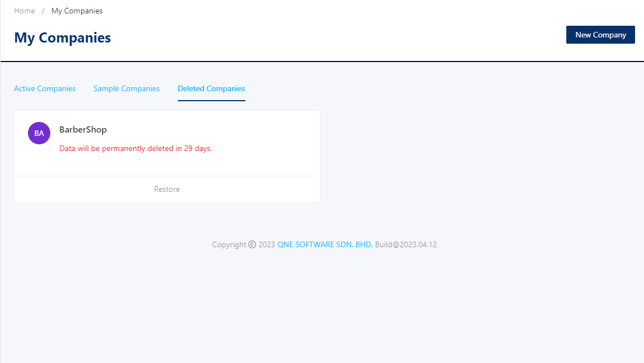Visit the QNE SOFTWARE SDN. BHD. link
This screenshot has width=644, height=363.
click(325, 244)
